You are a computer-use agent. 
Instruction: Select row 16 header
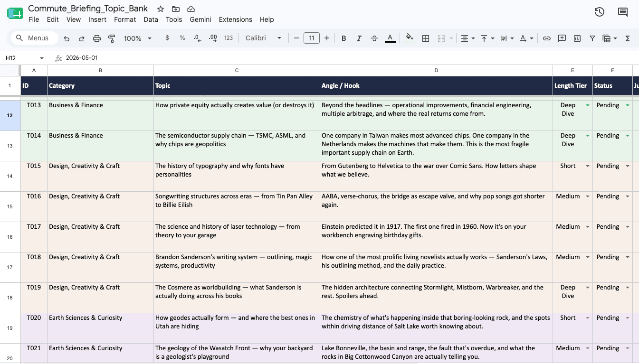click(10, 237)
